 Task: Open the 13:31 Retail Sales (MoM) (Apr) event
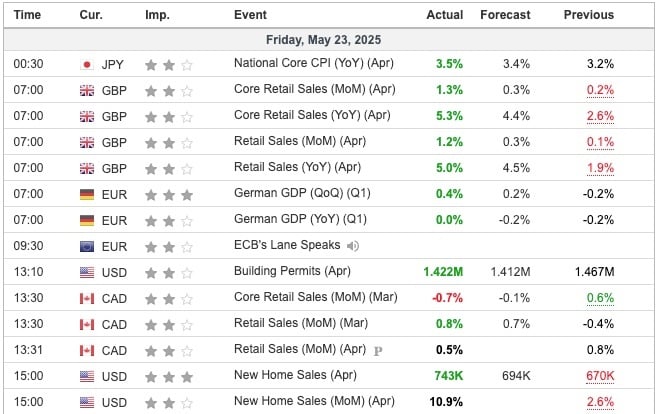[x=300, y=349]
